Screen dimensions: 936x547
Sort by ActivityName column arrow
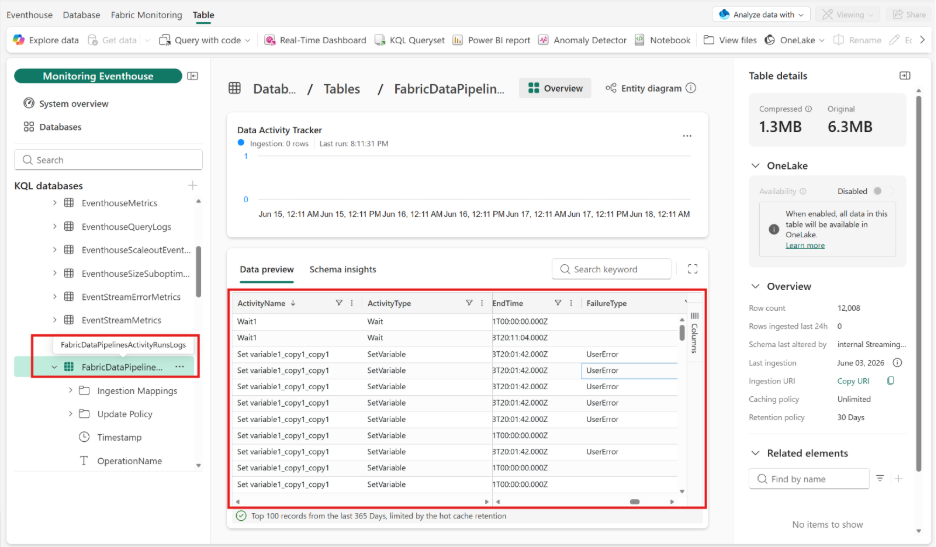pos(293,303)
